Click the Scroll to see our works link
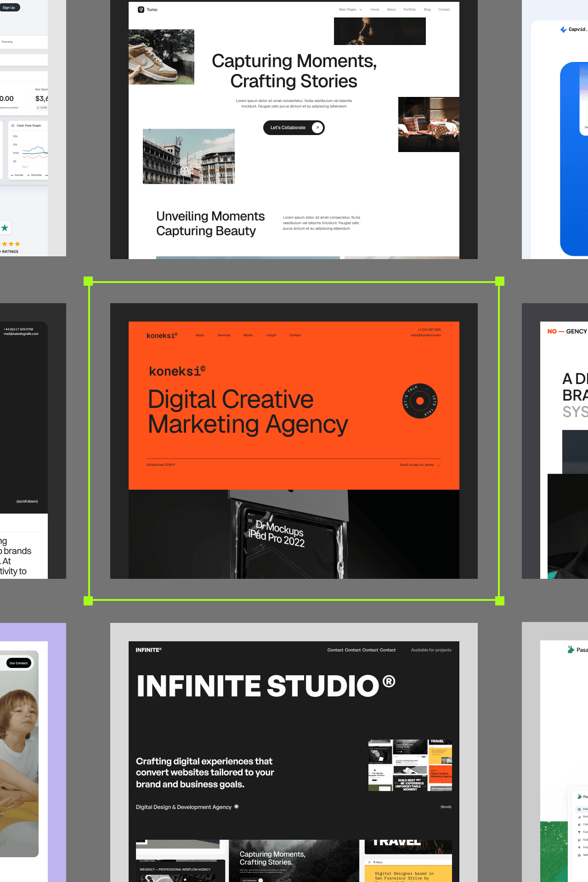Image resolution: width=588 pixels, height=882 pixels. (417, 465)
